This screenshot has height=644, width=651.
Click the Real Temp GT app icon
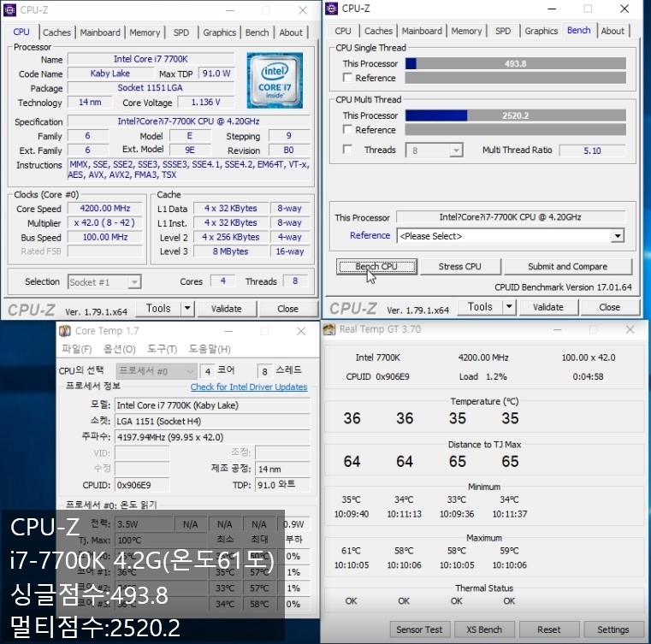coord(329,329)
